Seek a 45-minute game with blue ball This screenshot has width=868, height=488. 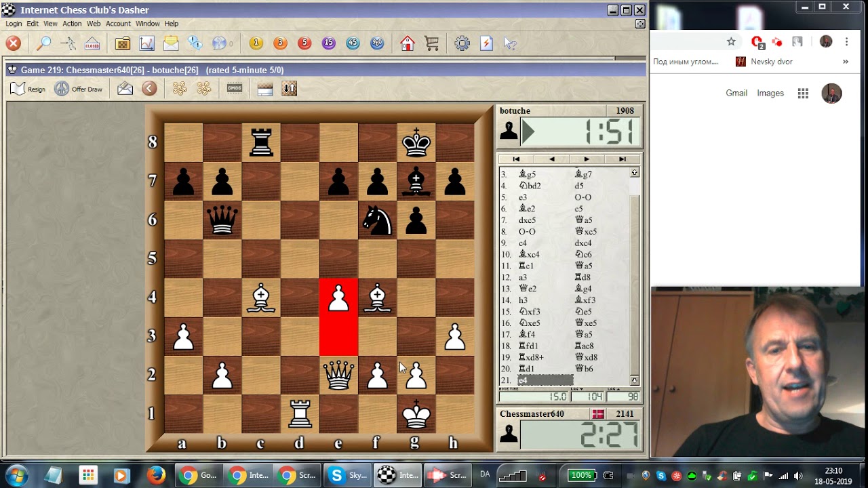(353, 43)
